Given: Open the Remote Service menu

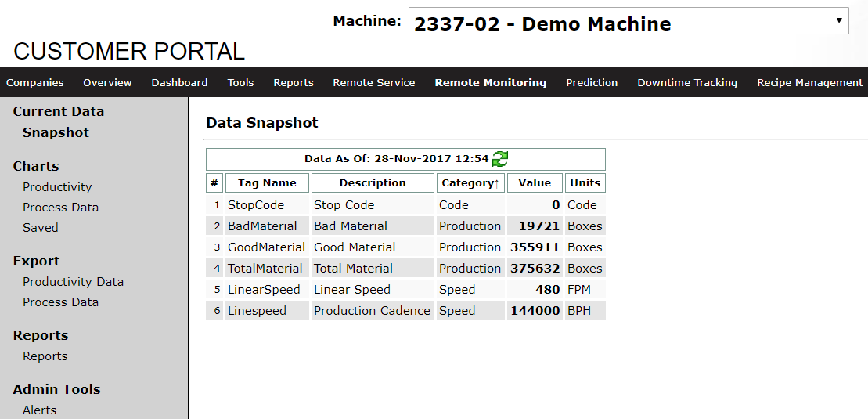Looking at the screenshot, I should point(373,82).
